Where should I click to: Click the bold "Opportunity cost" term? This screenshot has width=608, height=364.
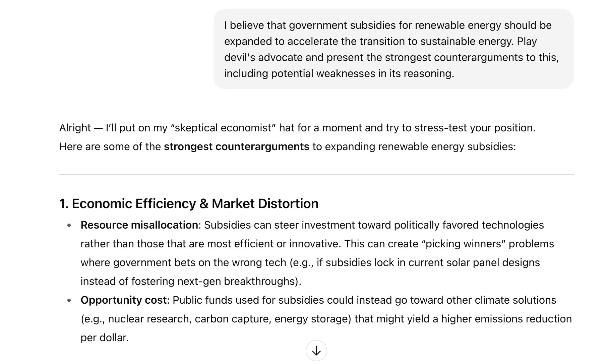pos(124,300)
